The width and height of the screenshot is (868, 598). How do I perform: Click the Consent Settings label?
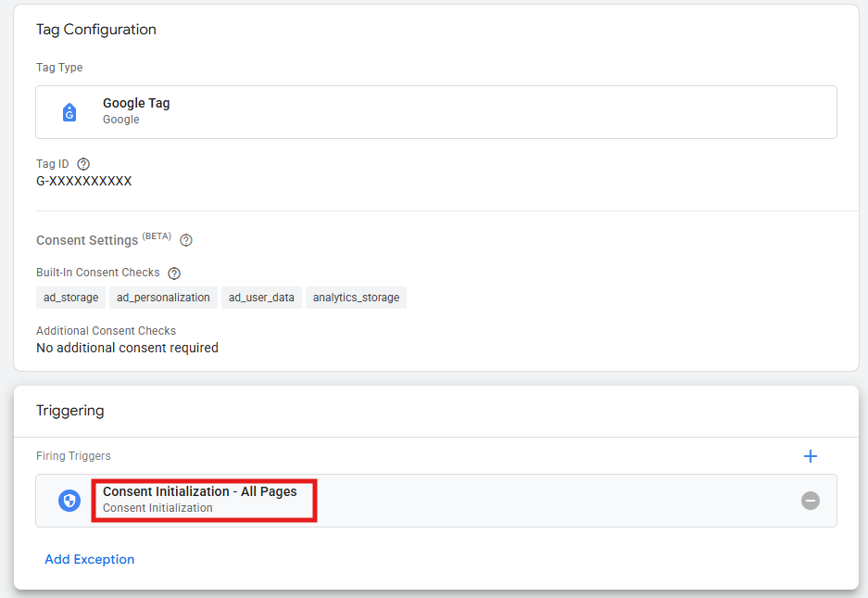[x=87, y=240]
